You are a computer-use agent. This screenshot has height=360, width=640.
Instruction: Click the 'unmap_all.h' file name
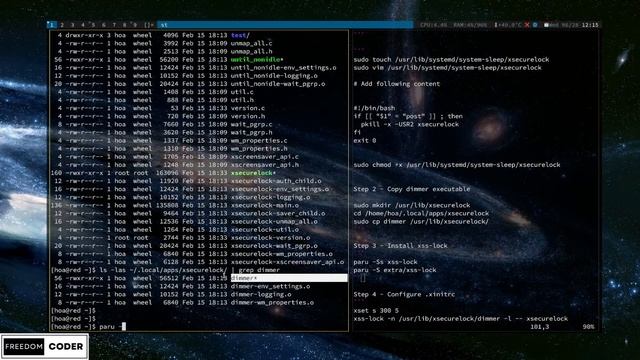251,51
